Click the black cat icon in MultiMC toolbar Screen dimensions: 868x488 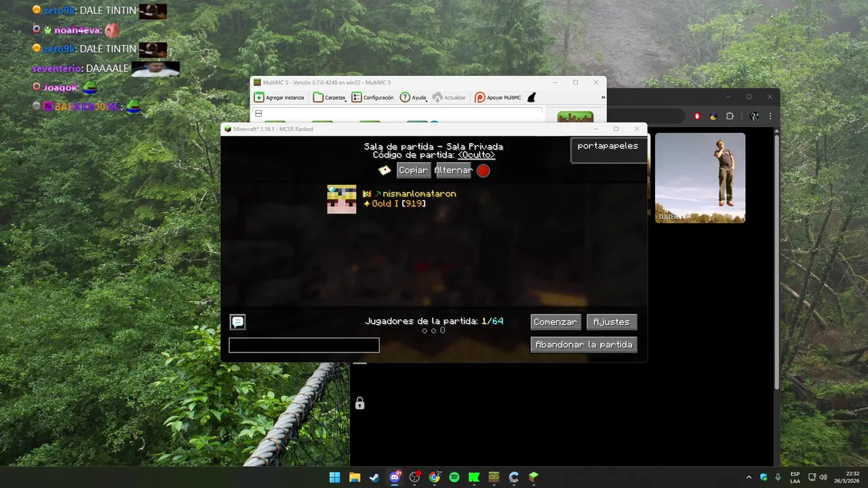532,98
